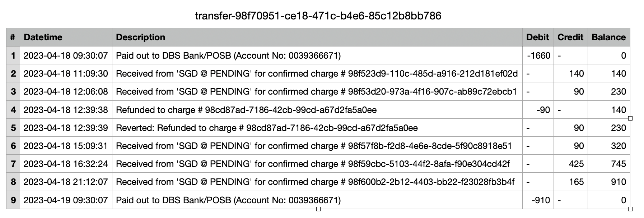This screenshot has height=218, width=644.
Task: Select the Debit column header
Action: point(538,37)
